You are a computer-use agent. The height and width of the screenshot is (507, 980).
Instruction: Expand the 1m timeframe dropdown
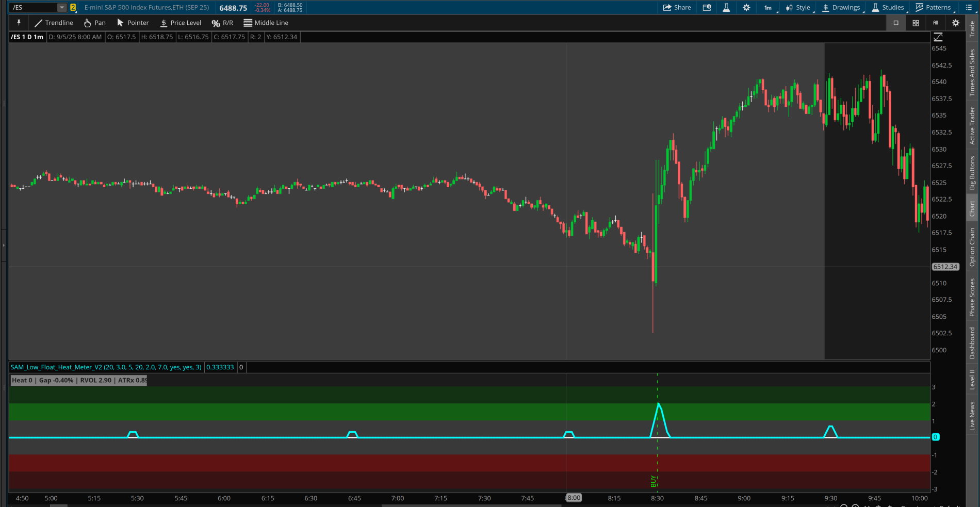[x=769, y=8]
